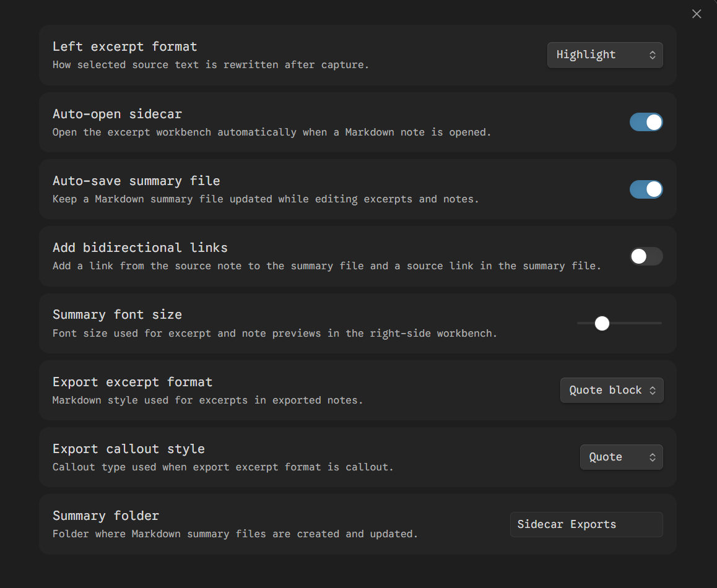Click the "Auto-open sidecar" setting title

pos(117,113)
